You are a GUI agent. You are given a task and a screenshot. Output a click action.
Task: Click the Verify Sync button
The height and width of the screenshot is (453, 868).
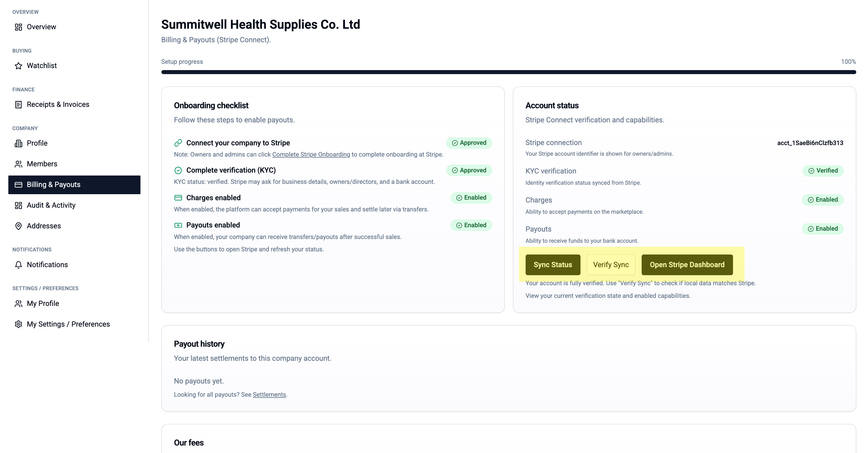coord(611,265)
